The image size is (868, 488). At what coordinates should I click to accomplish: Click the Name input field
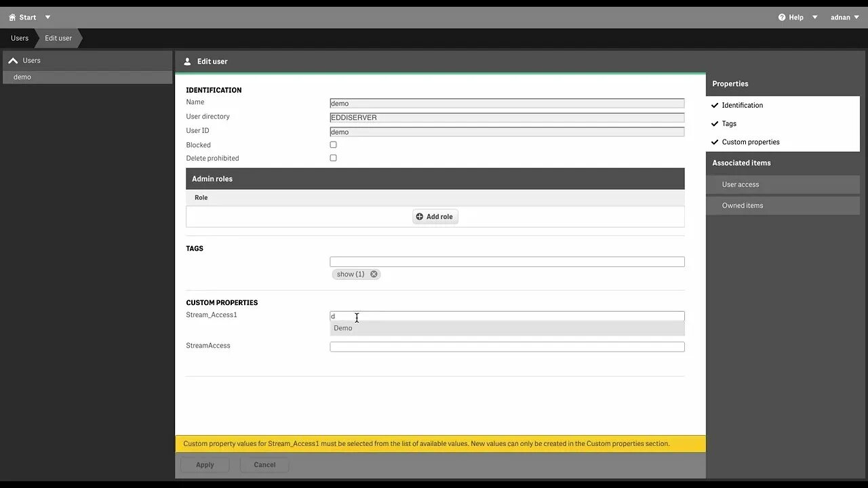coord(507,103)
